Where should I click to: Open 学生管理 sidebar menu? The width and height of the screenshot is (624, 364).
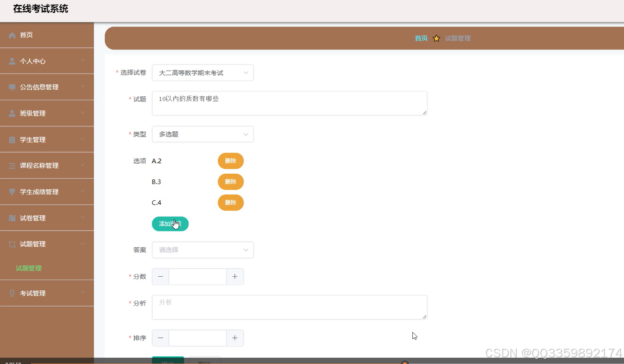[x=47, y=140]
